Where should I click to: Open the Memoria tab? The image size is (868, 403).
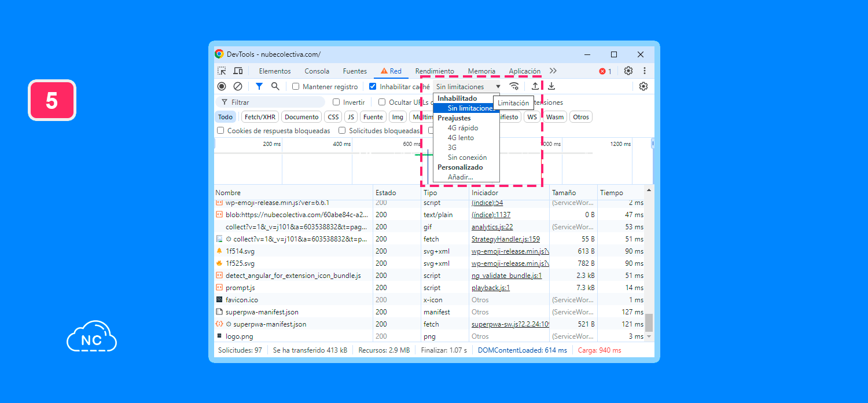click(481, 71)
